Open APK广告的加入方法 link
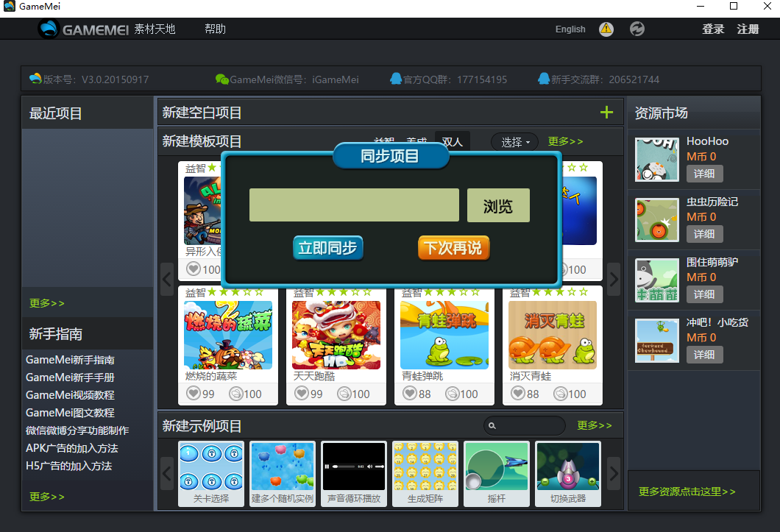The image size is (780, 532). 71,448
